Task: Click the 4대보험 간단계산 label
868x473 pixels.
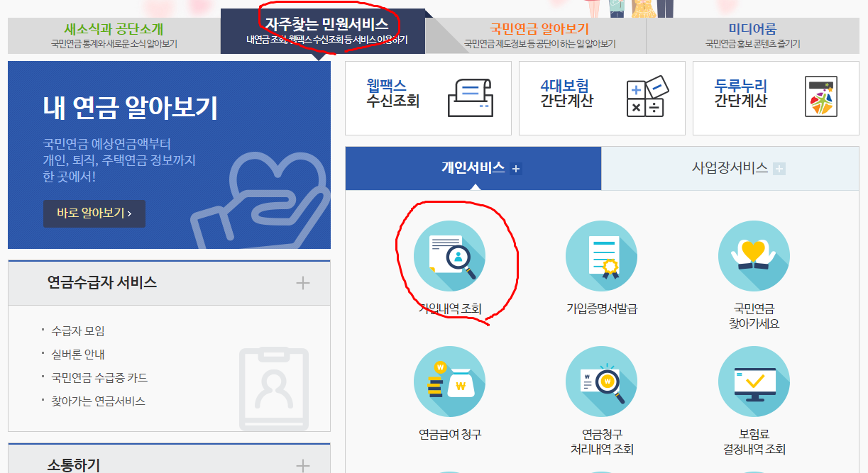Action: (x=566, y=94)
